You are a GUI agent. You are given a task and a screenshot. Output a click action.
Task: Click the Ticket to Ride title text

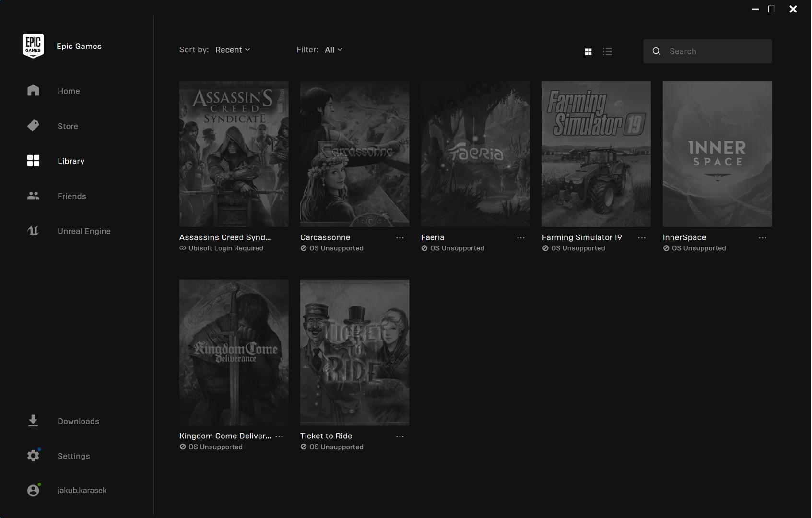pyautogui.click(x=326, y=436)
